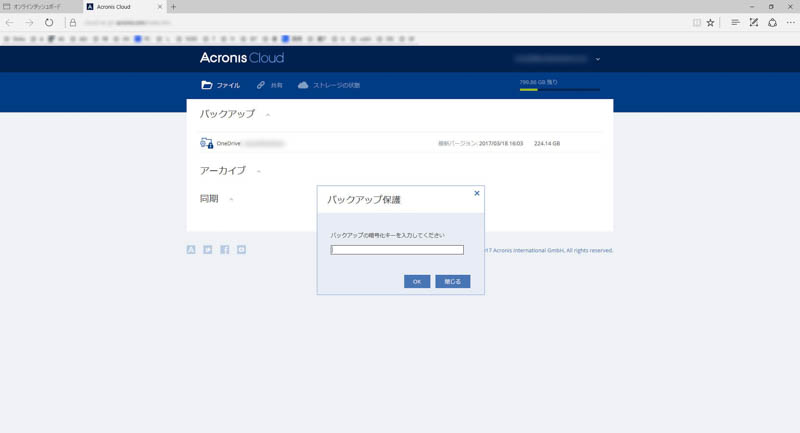
Task: Open the browser share icon
Action: pos(772,22)
